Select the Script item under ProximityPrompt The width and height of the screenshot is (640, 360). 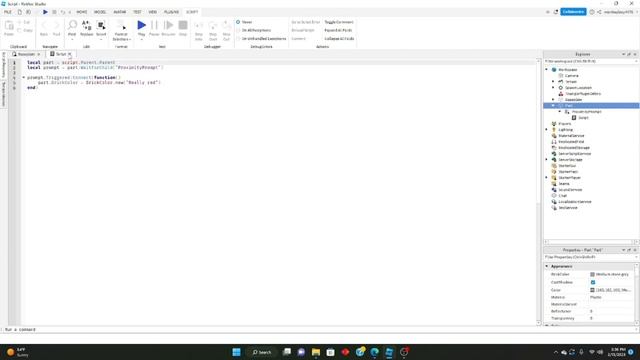click(x=583, y=118)
